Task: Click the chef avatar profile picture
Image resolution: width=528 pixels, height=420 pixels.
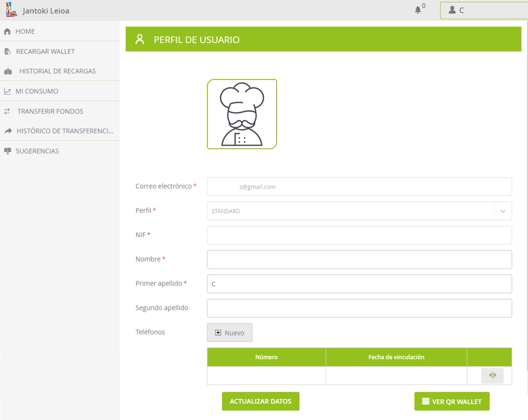Action: pos(242,114)
